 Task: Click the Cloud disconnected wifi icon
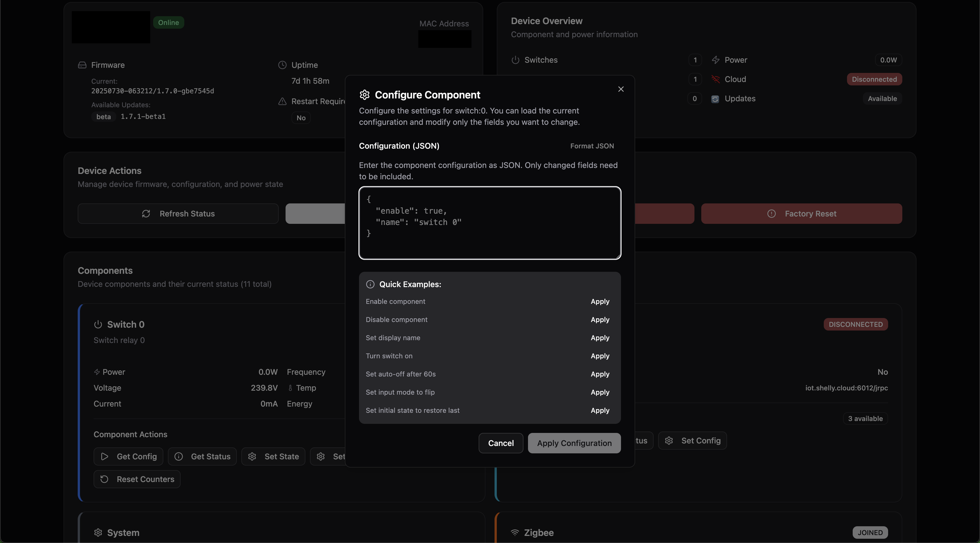click(x=716, y=79)
